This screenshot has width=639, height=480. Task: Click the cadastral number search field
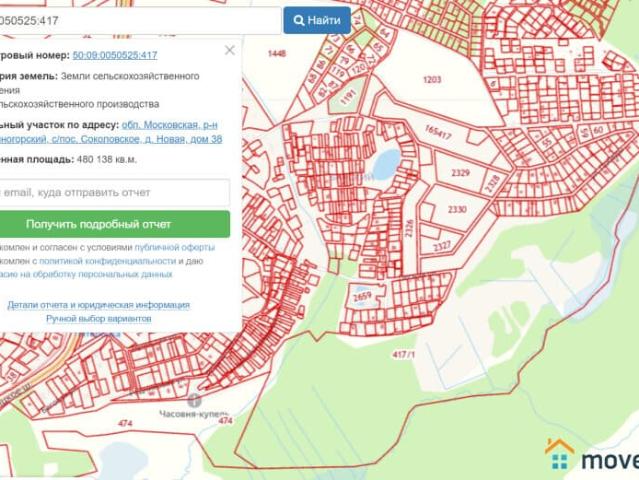pos(140,20)
